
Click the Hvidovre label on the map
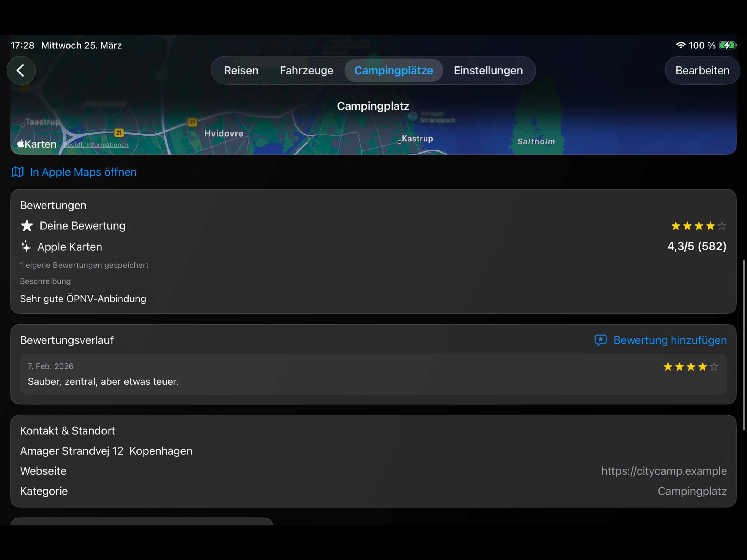[224, 133]
